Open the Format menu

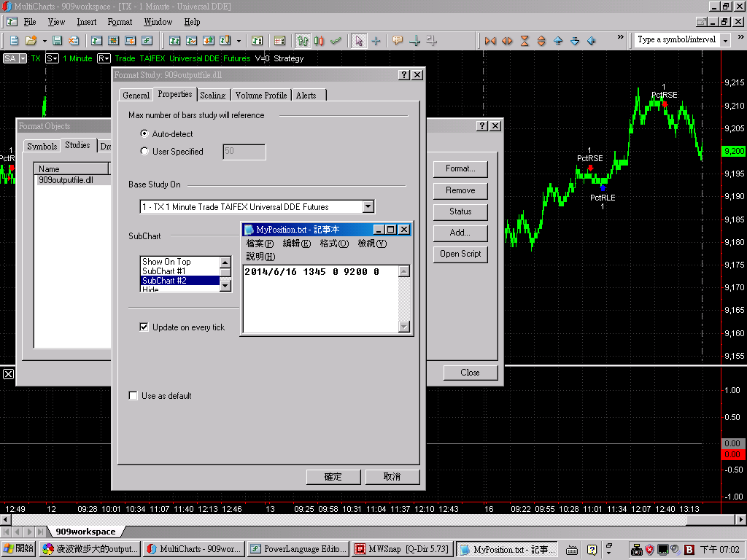click(x=120, y=22)
